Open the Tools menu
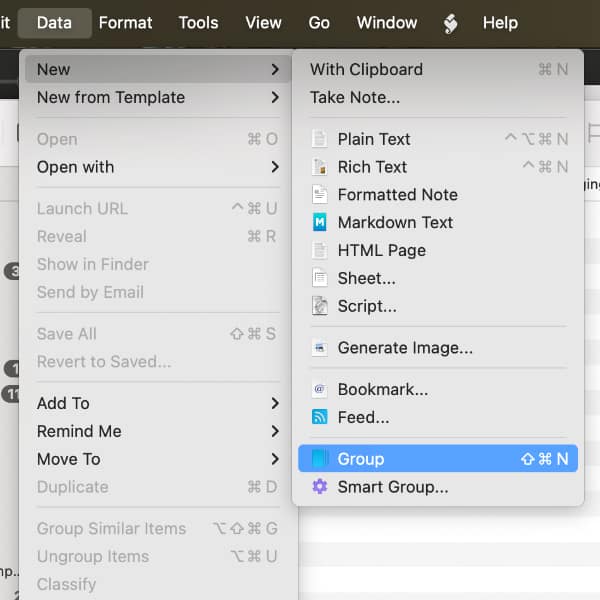The height and width of the screenshot is (600, 600). click(198, 22)
